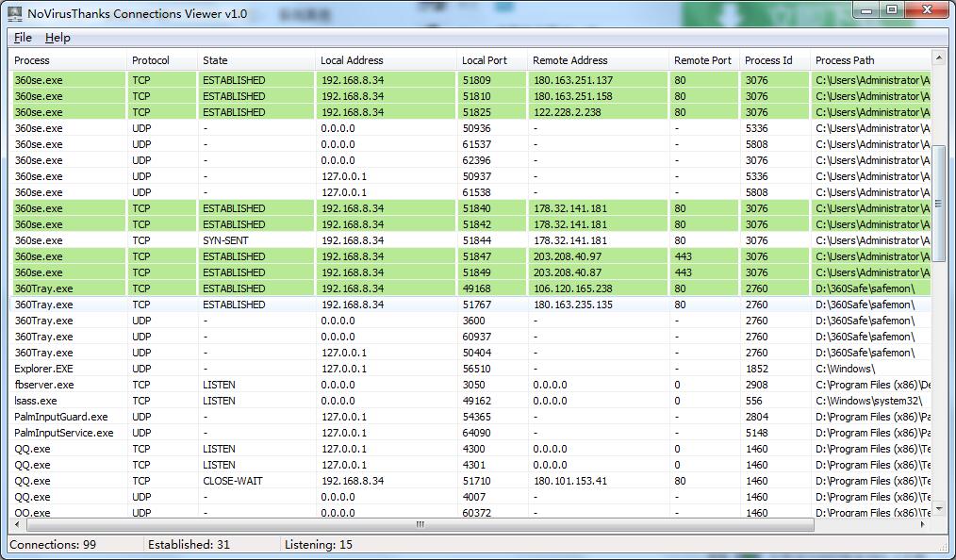Click the vertical scrollbar thumb
956x560 pixels.
(x=938, y=204)
